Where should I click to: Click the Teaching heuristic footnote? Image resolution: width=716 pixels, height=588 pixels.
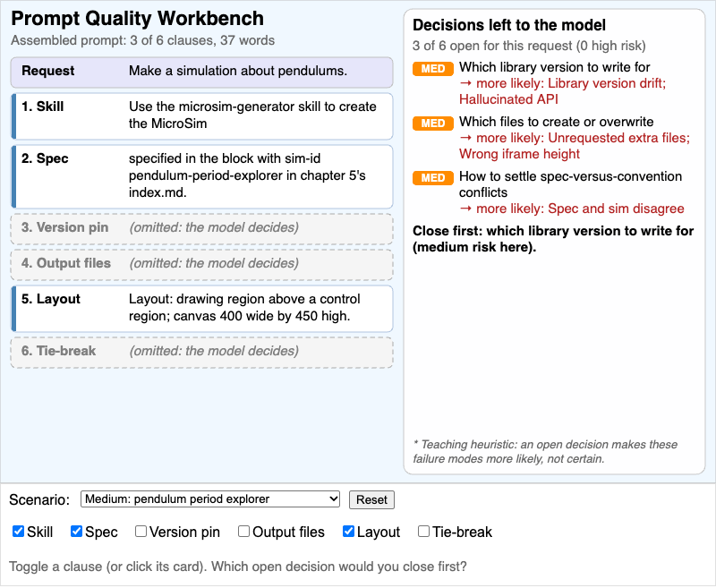click(545, 451)
